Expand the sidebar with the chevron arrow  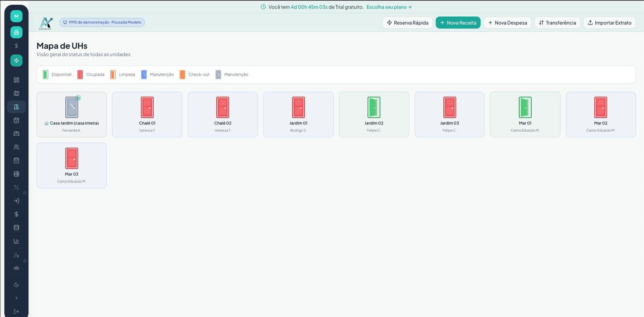16,298
